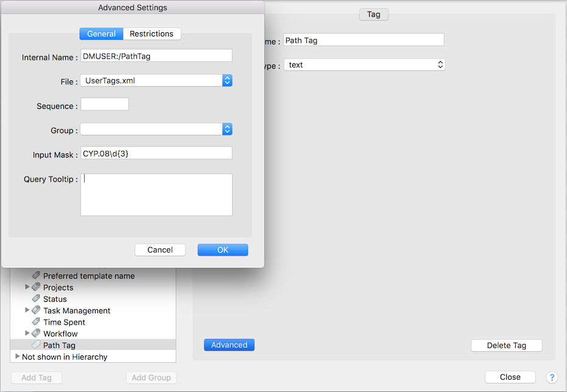Click the Query Tooltip text area
The width and height of the screenshot is (567, 392).
pos(156,195)
